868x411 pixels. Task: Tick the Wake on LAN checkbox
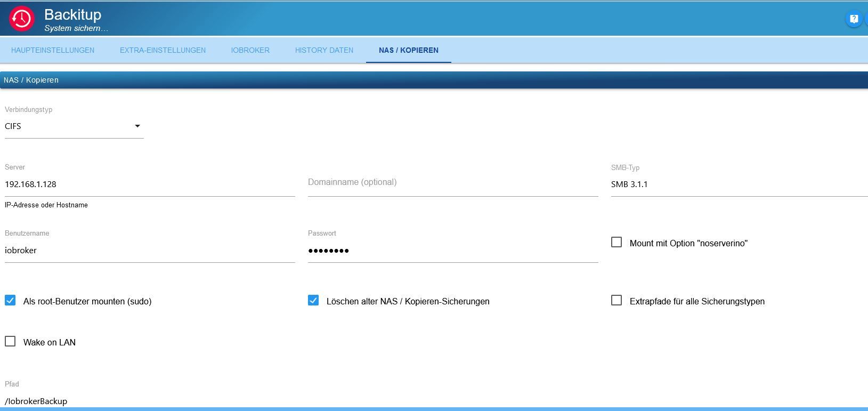pyautogui.click(x=10, y=342)
